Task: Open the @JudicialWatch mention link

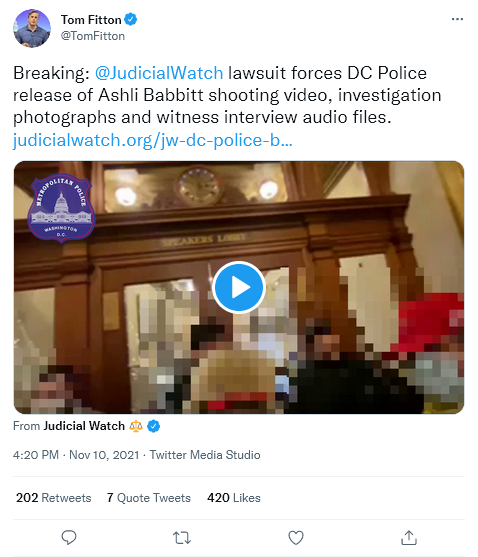Action: click(x=159, y=73)
